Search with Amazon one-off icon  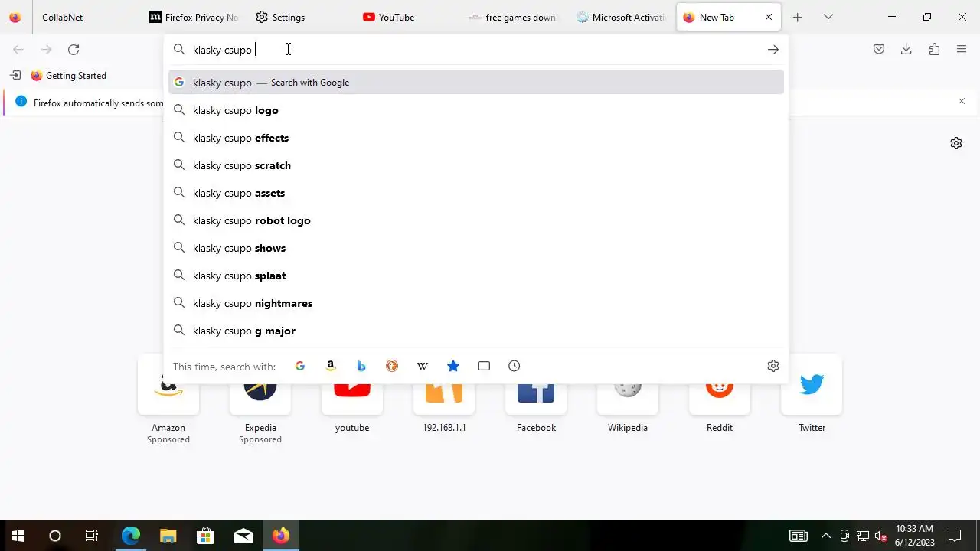coord(331,366)
